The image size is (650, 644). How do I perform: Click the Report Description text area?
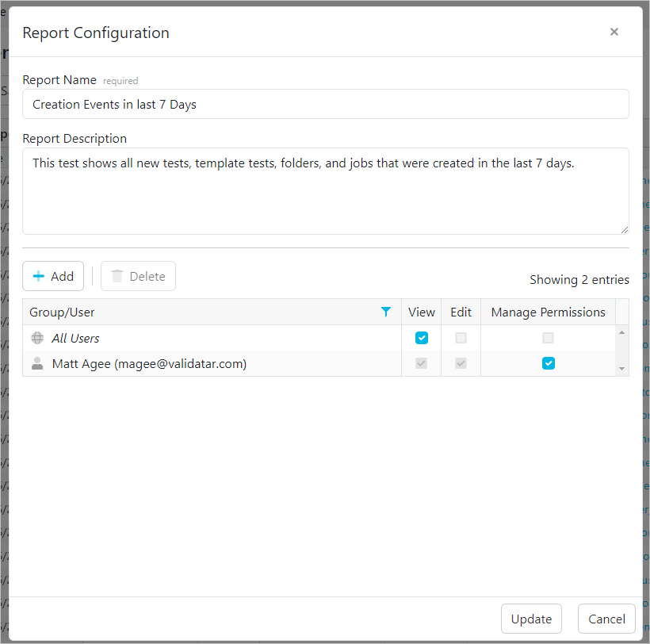tap(326, 191)
